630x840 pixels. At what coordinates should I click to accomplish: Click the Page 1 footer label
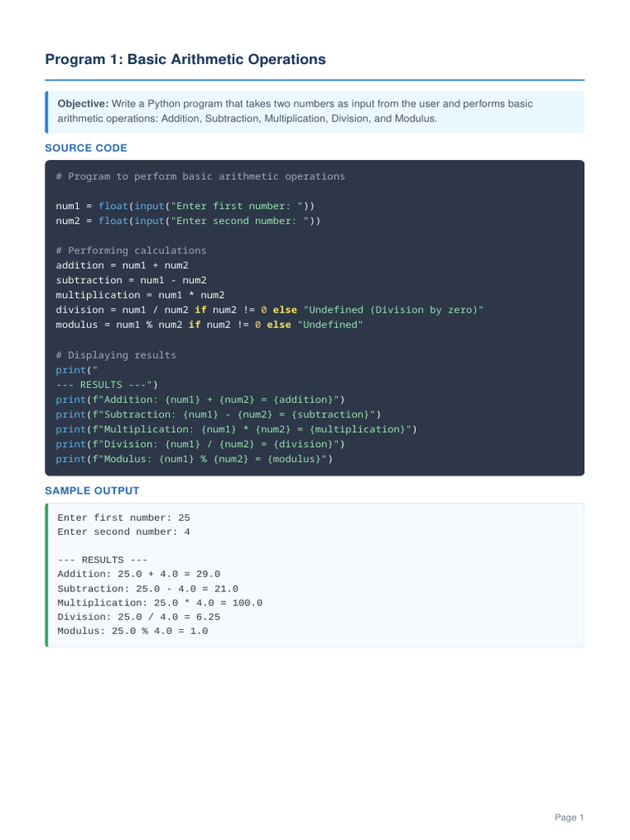(569, 818)
